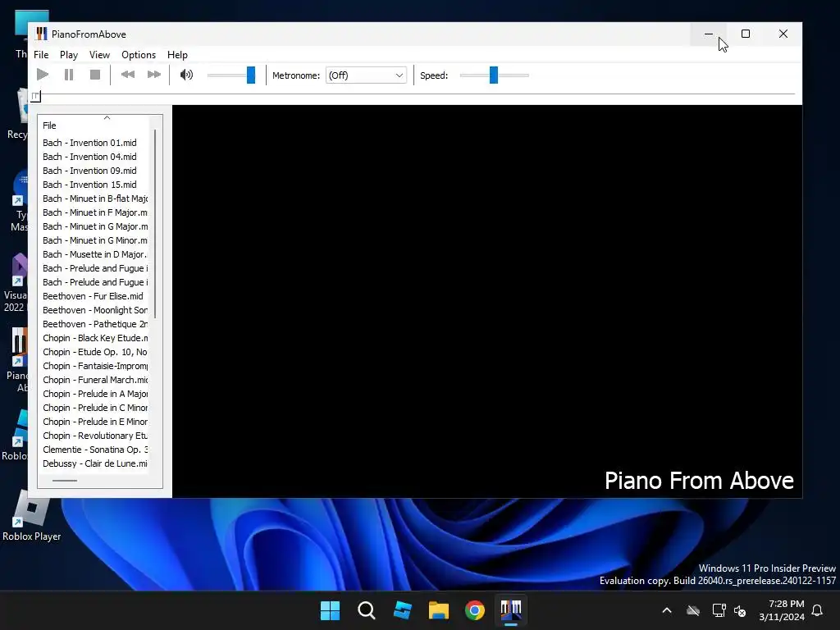The image size is (840, 630).
Task: Select Debussy - Clair de Lune.mid
Action: pyautogui.click(x=94, y=463)
